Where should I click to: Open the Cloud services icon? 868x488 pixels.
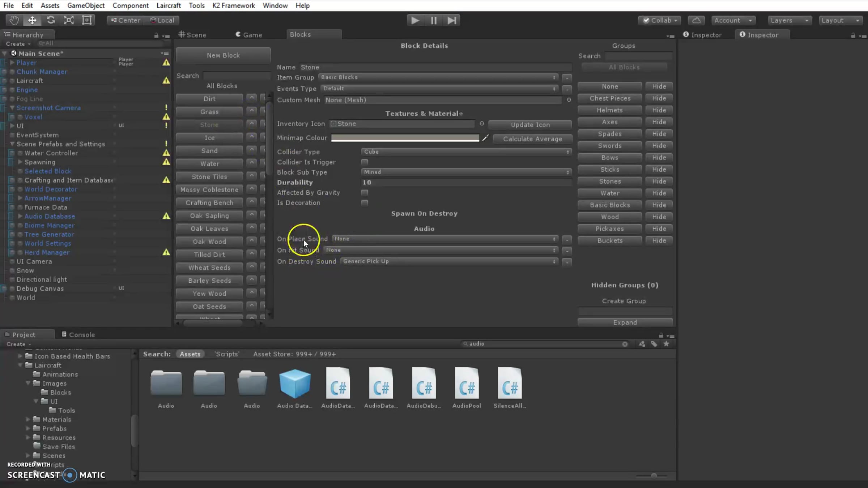[696, 20]
